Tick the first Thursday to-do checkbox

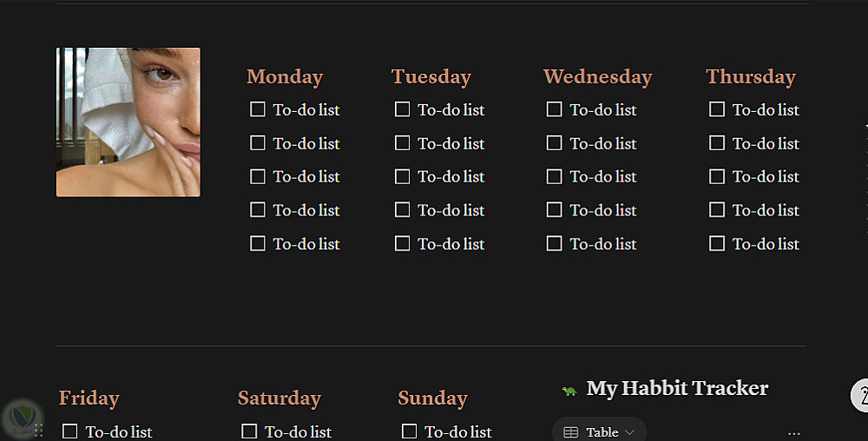pos(717,109)
